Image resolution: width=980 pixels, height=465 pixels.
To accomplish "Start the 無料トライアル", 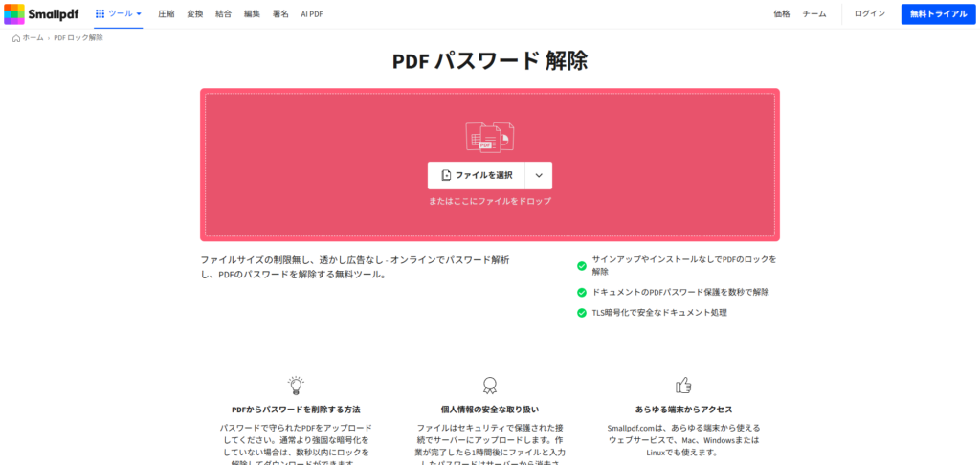I will point(938,13).
